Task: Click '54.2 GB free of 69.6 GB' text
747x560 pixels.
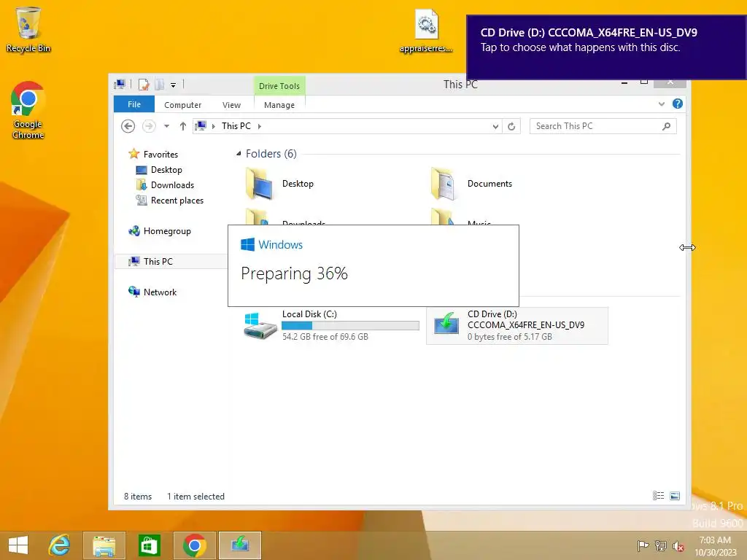Action: point(325,337)
